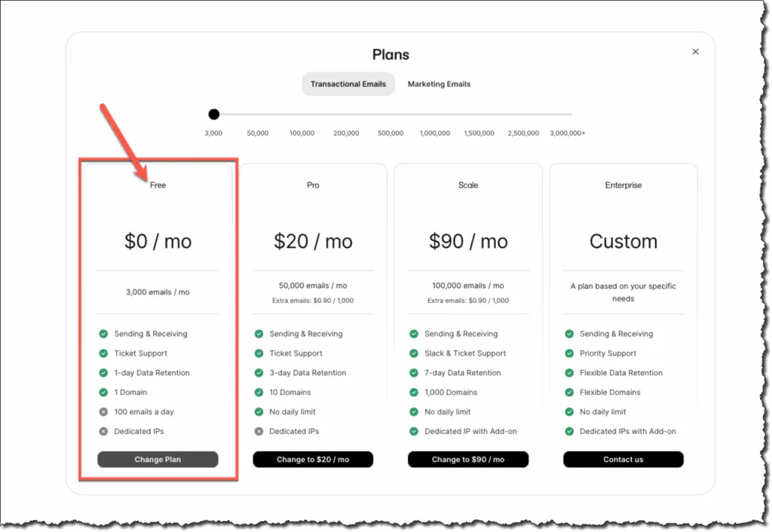Click the check icon beside 7-day Data Retention
Image resolution: width=772 pixels, height=532 pixels.
(414, 372)
